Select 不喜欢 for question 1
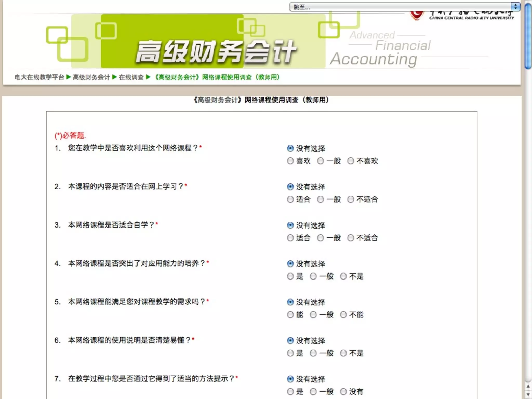This screenshot has height=399, width=532. (351, 161)
